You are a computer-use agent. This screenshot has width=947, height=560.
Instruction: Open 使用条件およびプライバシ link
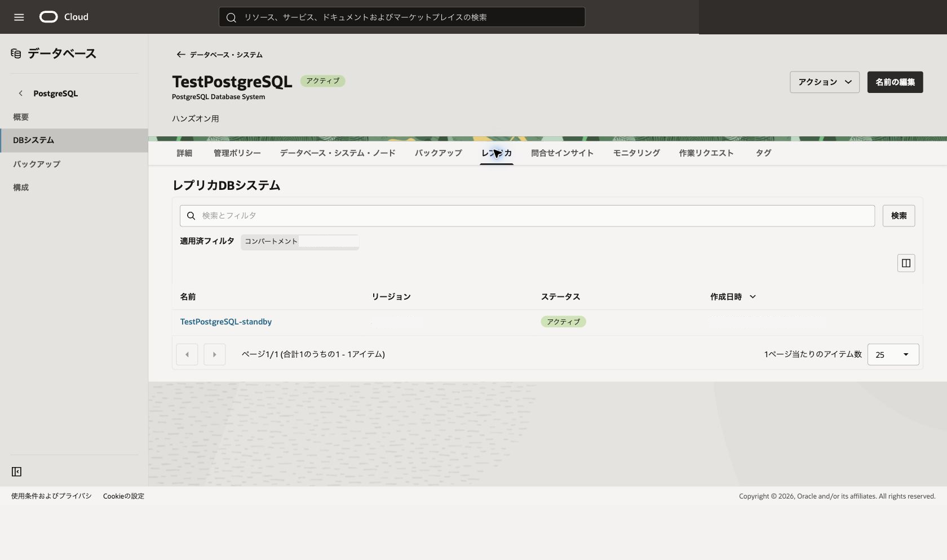pos(51,496)
